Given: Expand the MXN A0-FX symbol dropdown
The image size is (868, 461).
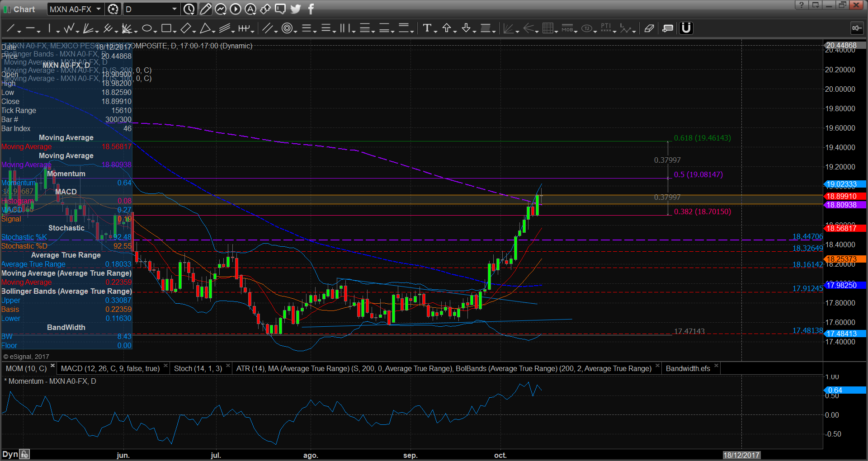Looking at the screenshot, I should 99,9.
